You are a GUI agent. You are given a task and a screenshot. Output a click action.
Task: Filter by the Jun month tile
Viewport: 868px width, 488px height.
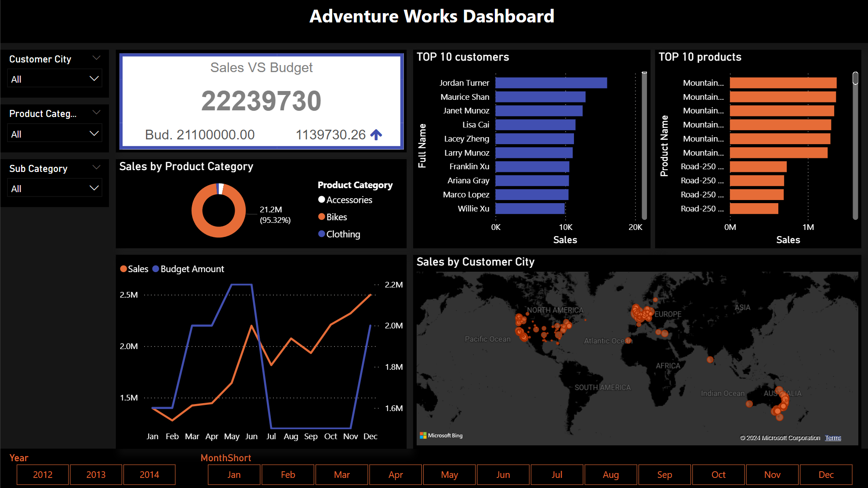(503, 474)
